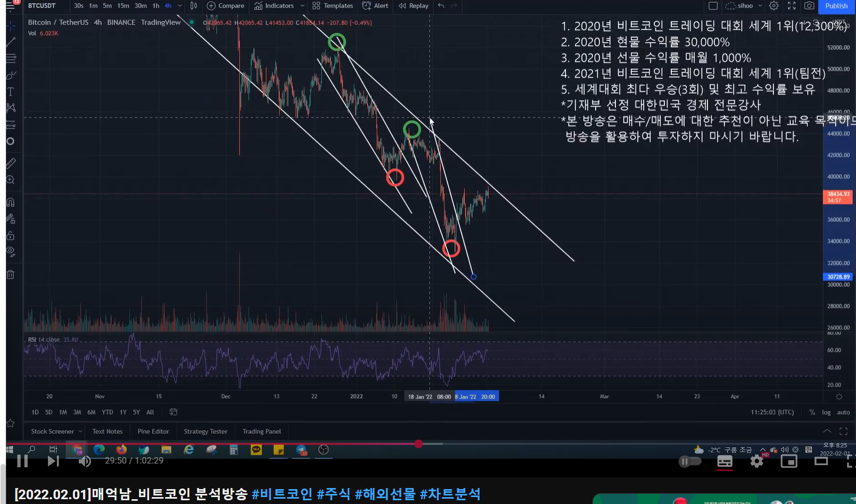Select the Fibonacci/pitchfork lines tool
856x504 pixels.
click(x=10, y=58)
